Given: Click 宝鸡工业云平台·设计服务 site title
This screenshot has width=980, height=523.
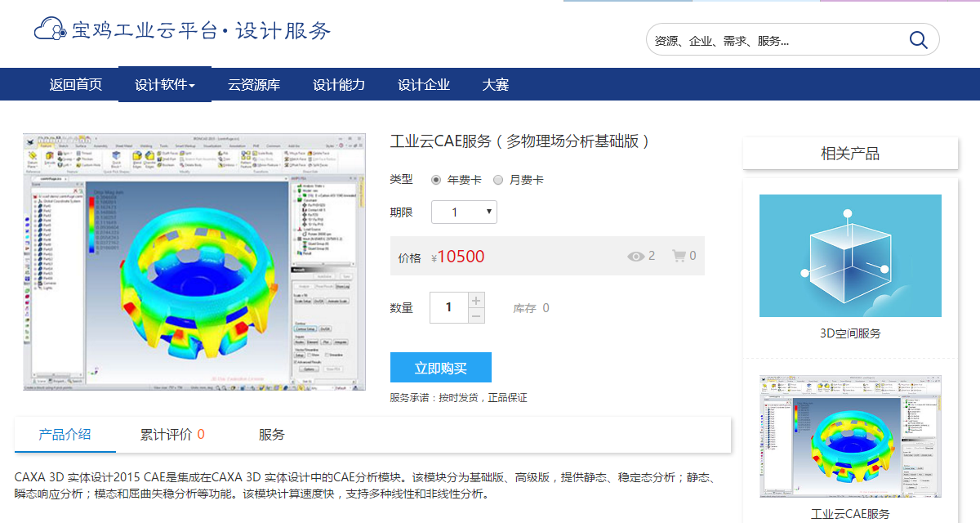Looking at the screenshot, I should (x=202, y=31).
